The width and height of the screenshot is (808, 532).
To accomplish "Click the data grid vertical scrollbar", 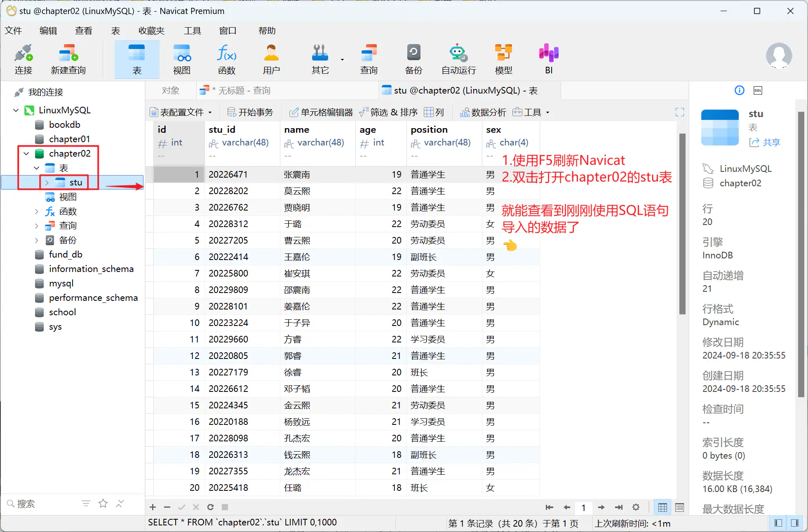I will coord(682,223).
